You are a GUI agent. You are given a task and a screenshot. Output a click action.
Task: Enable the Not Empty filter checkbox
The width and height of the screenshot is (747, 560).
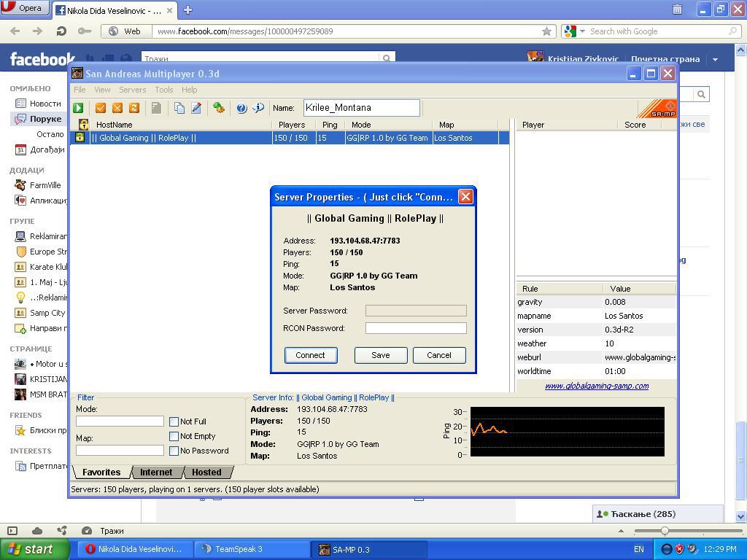click(x=174, y=437)
